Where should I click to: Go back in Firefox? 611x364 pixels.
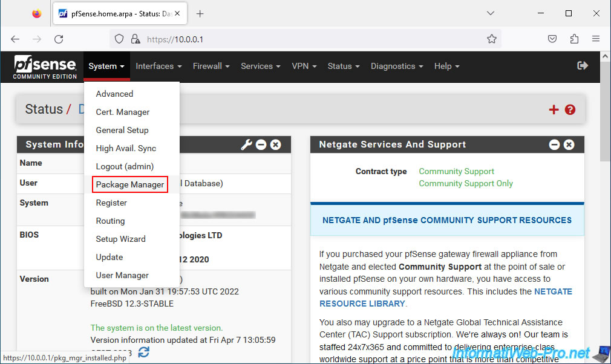15,39
